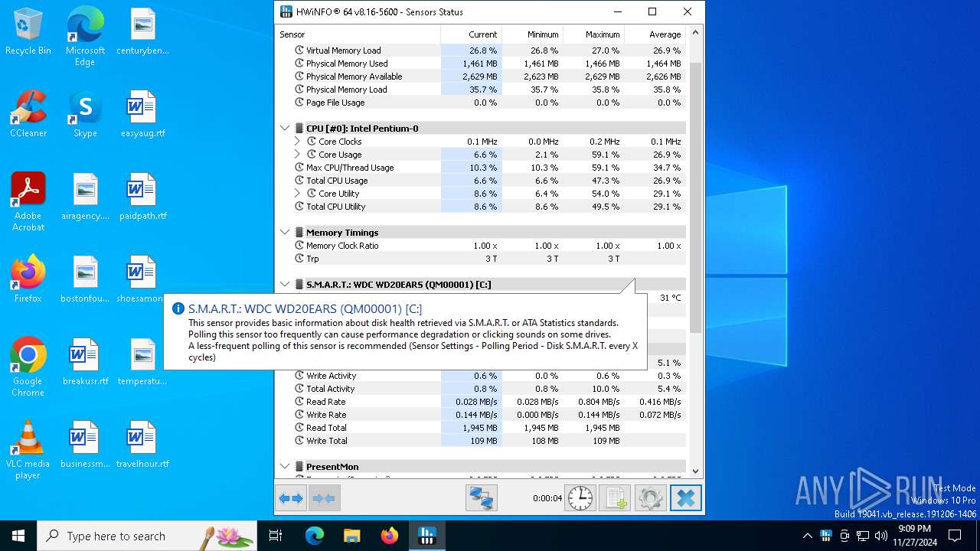Select the Total CPU Utility row
The height and width of the screenshot is (551, 980).
[481, 207]
